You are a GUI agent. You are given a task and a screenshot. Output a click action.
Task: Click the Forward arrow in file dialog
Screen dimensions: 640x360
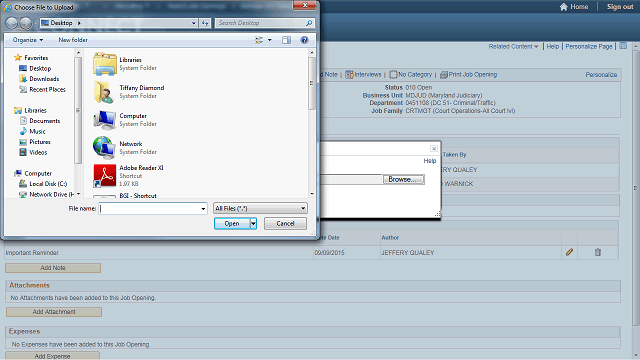[26, 23]
